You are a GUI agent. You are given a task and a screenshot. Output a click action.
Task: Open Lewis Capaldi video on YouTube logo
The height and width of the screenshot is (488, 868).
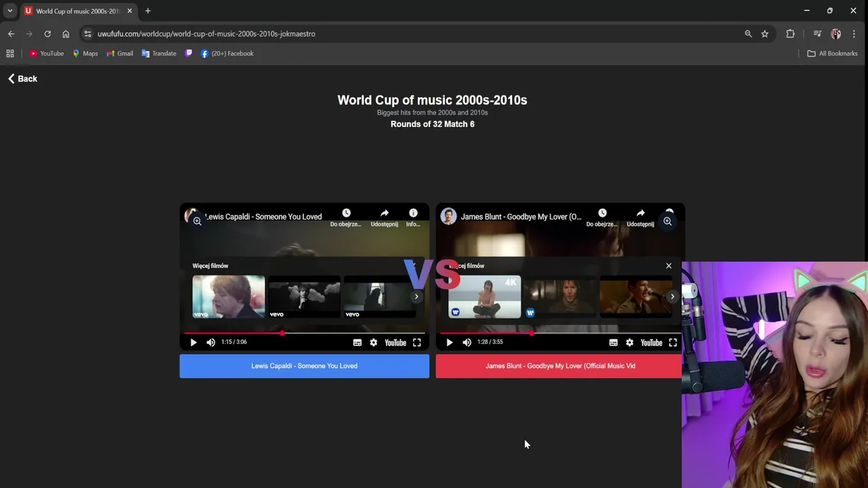pyautogui.click(x=395, y=342)
